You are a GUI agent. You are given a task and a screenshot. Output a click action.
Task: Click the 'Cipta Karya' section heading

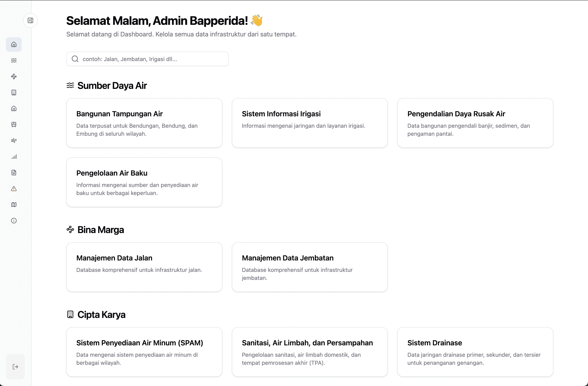click(102, 315)
